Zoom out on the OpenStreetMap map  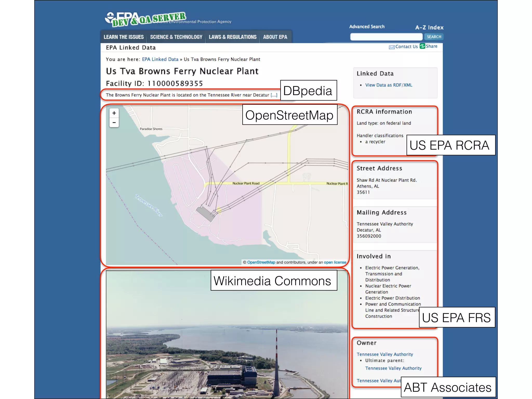114,122
